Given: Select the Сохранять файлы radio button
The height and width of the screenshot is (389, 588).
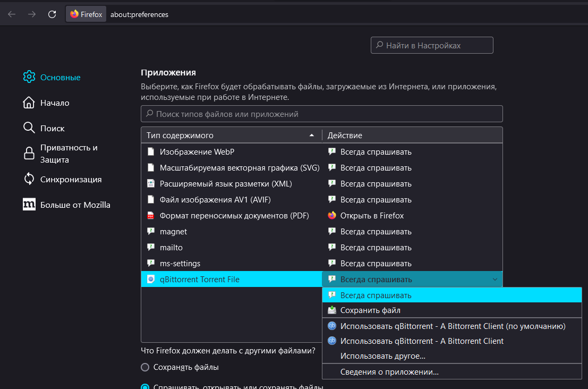Looking at the screenshot, I should (145, 367).
